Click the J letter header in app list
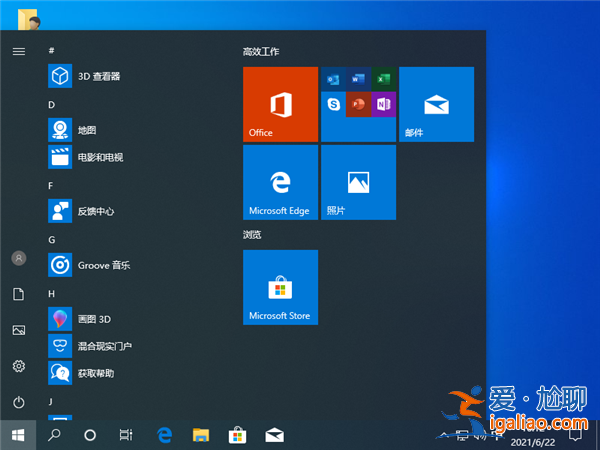 pyautogui.click(x=50, y=401)
